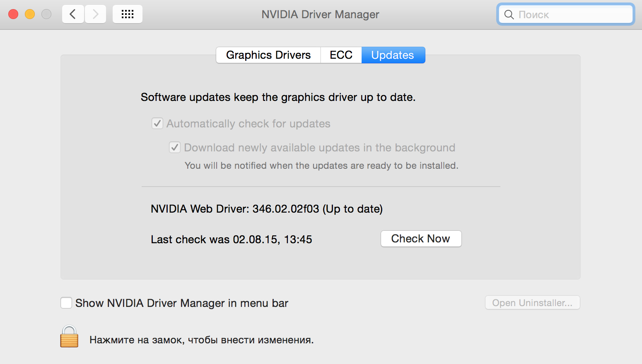The height and width of the screenshot is (364, 642).
Task: Click the magnifying glass search icon
Action: (x=509, y=15)
